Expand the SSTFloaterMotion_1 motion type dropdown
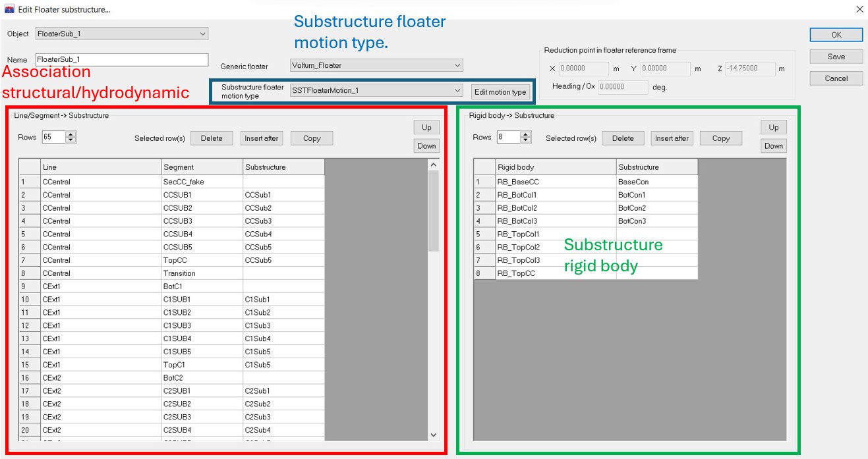The width and height of the screenshot is (868, 459). coord(457,91)
